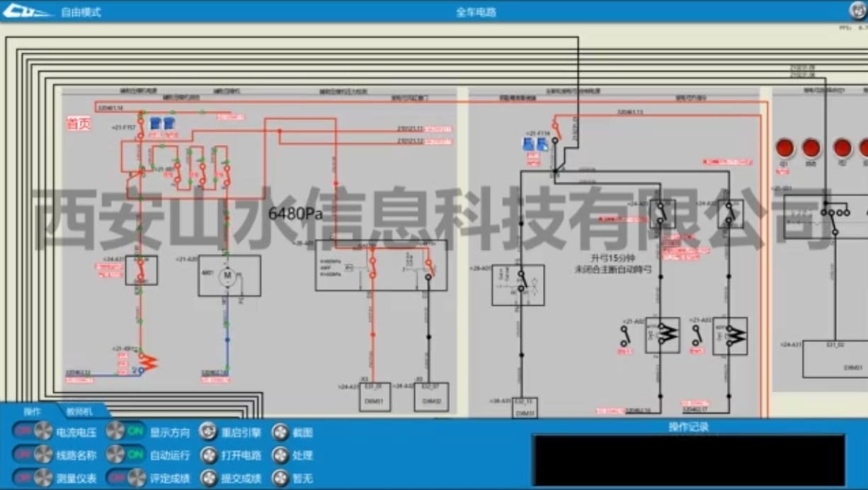Click the E32_11 DXM31 module box

[x=524, y=407]
